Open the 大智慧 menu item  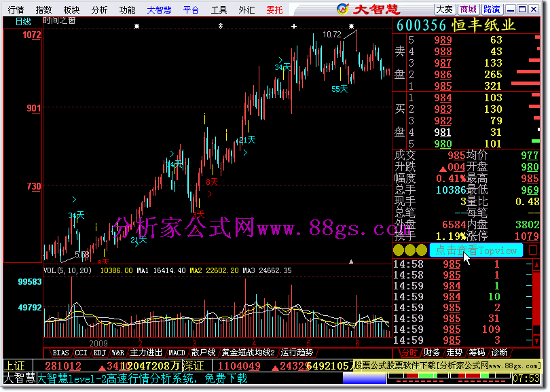[x=159, y=10]
